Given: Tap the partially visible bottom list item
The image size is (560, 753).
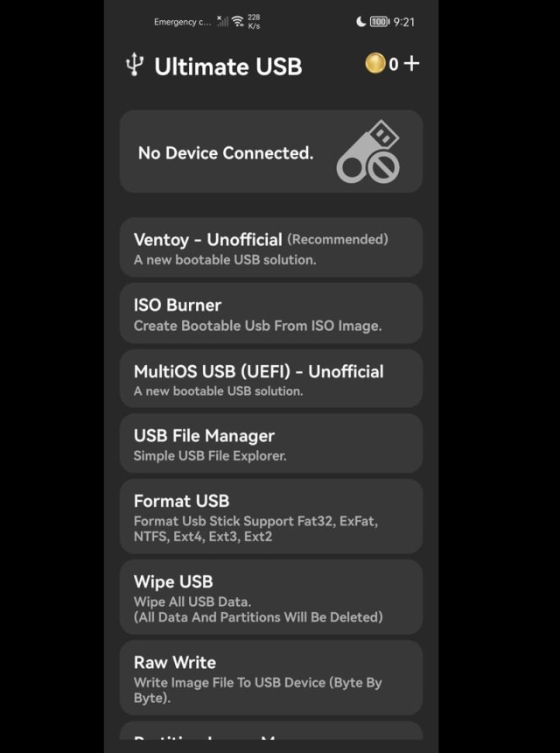Looking at the screenshot, I should tap(271, 730).
